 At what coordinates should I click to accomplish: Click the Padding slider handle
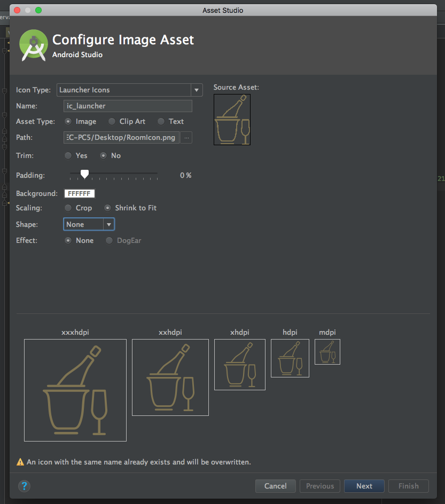point(84,174)
